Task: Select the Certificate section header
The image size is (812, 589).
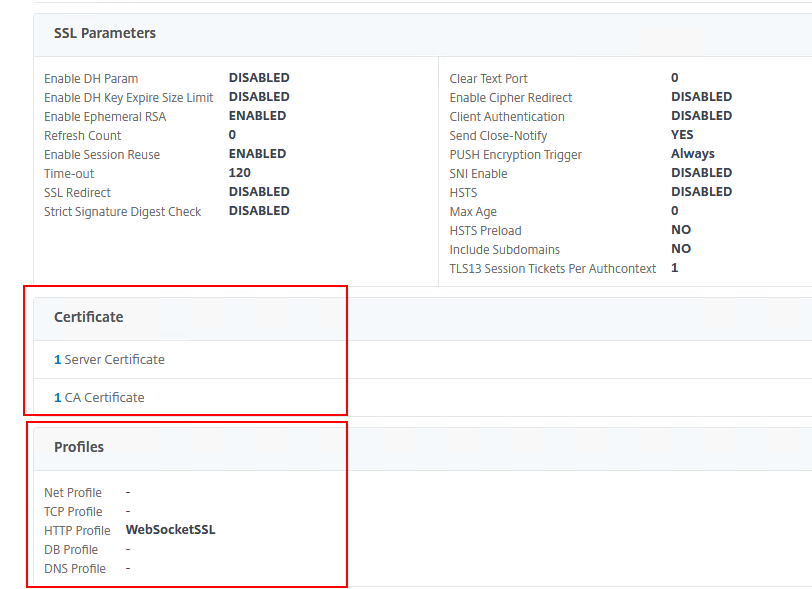Action: coord(89,317)
